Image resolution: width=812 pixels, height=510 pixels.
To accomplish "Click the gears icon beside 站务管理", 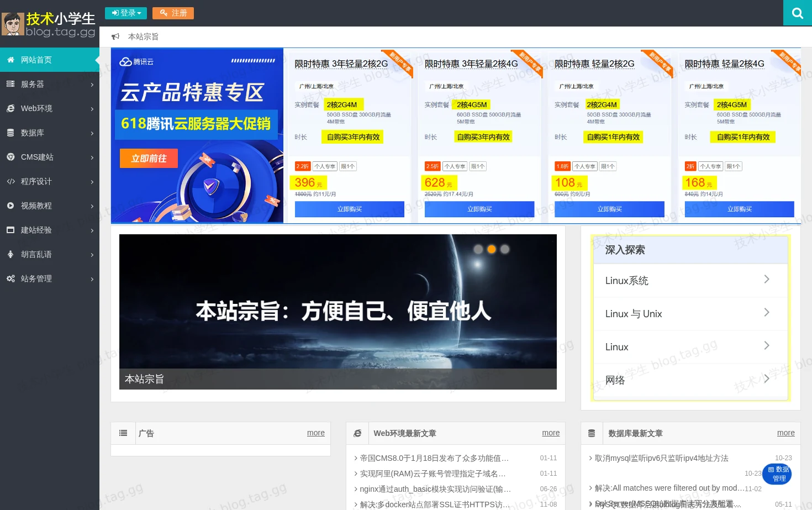I will click(10, 278).
